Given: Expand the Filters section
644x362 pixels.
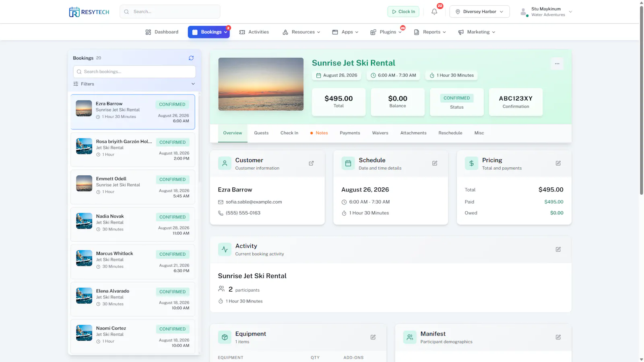Looking at the screenshot, I should [x=134, y=84].
